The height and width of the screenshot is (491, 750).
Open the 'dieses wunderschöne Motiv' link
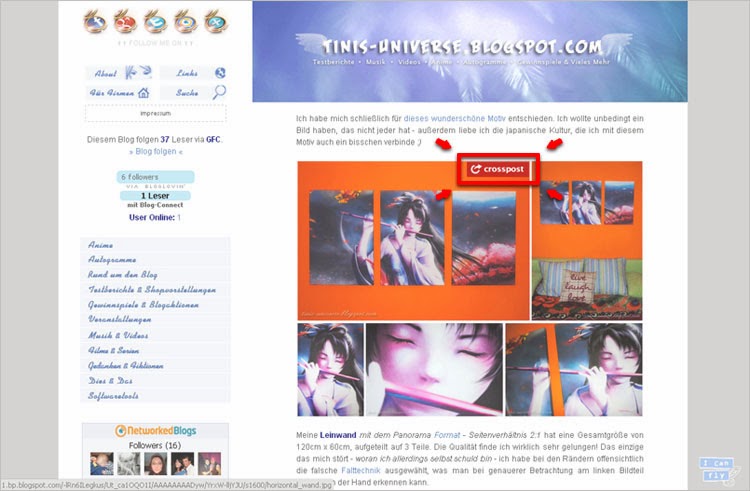(x=454, y=118)
